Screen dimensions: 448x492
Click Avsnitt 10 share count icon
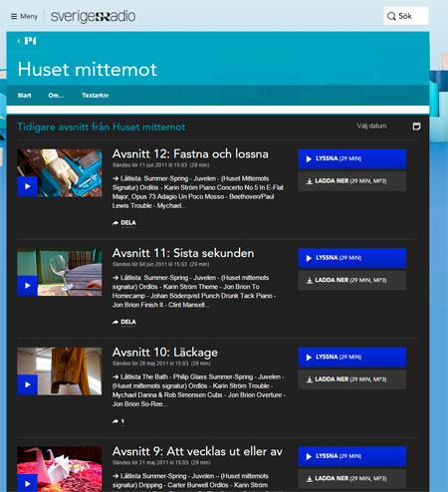pos(118,421)
